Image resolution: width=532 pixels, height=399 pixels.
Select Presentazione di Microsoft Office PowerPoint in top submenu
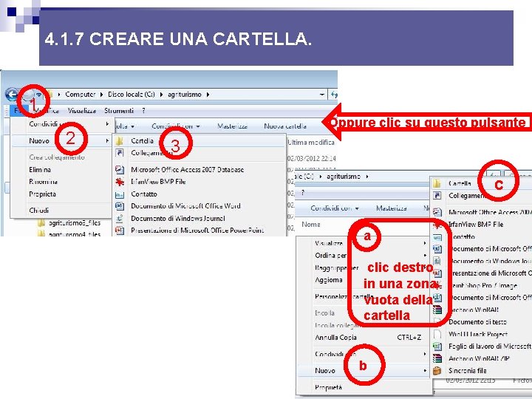click(x=197, y=230)
